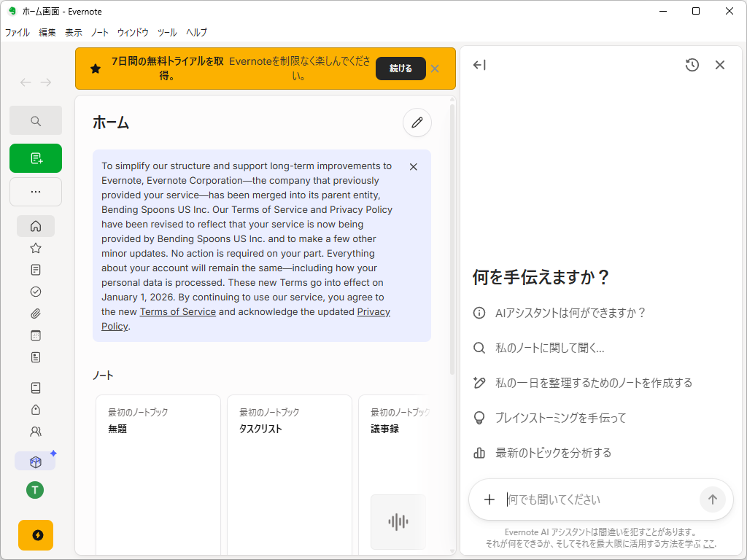Open Tasks with the checkmark icon
Viewport: 747px width, 560px height.
click(35, 292)
